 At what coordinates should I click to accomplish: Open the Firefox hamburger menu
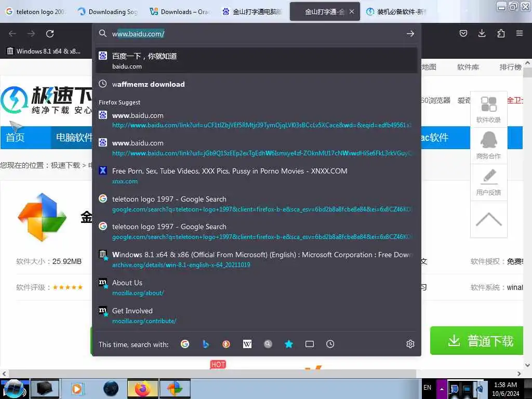[520, 33]
